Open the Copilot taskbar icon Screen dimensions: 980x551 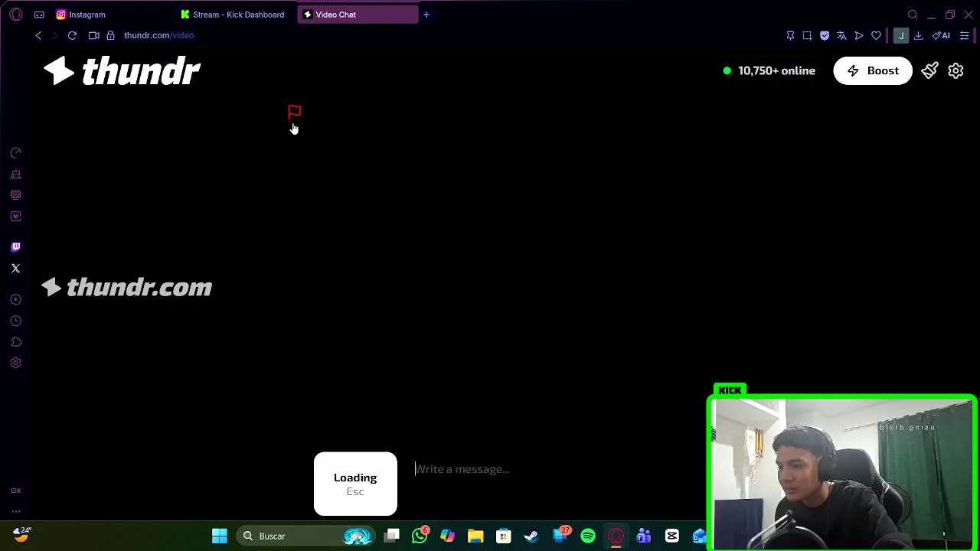click(447, 536)
